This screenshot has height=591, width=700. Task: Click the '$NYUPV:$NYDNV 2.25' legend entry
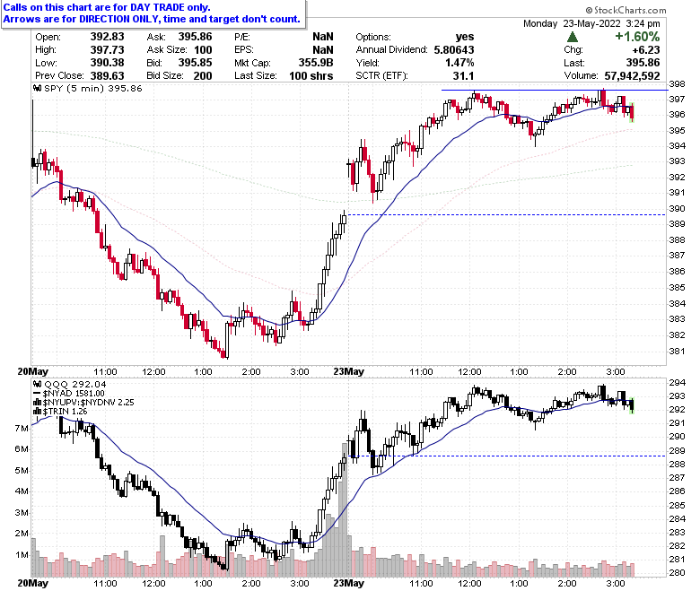[88, 403]
